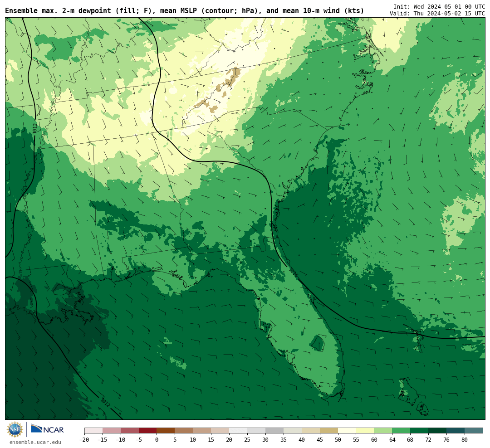
Task: Click the colorbar label -20
Action: pos(84,440)
